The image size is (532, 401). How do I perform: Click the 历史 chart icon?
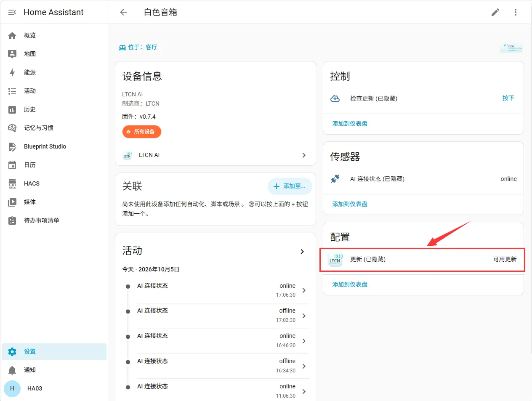(x=12, y=110)
